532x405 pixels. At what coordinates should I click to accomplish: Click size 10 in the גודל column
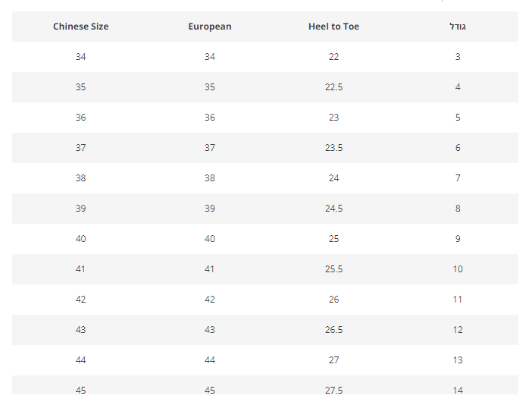coord(458,269)
